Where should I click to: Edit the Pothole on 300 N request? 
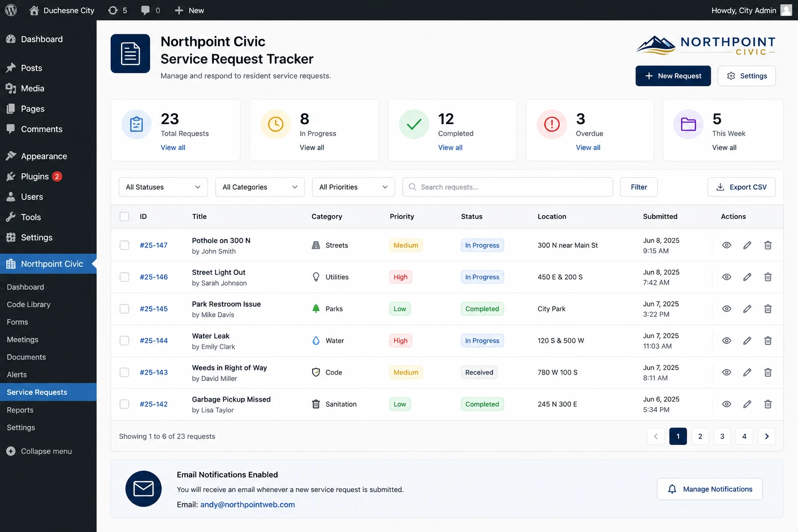click(x=747, y=245)
